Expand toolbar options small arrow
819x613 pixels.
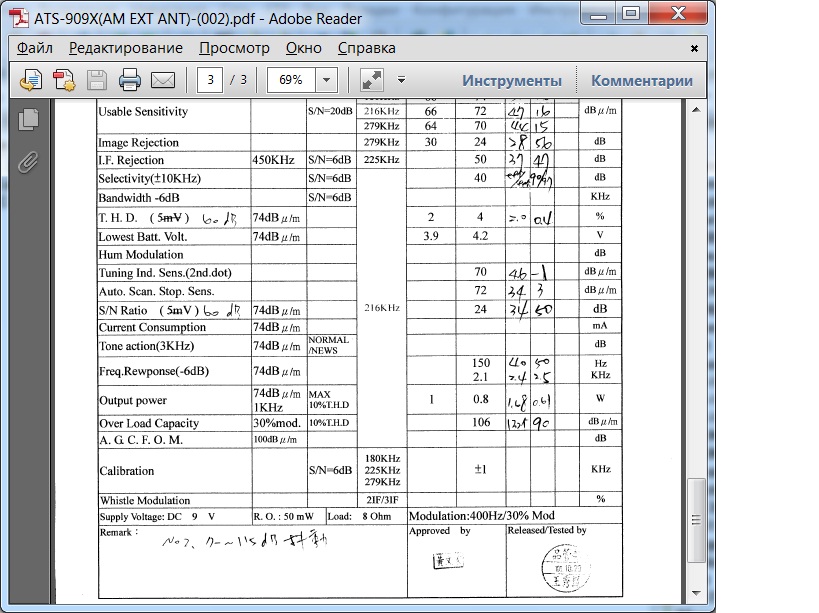401,80
